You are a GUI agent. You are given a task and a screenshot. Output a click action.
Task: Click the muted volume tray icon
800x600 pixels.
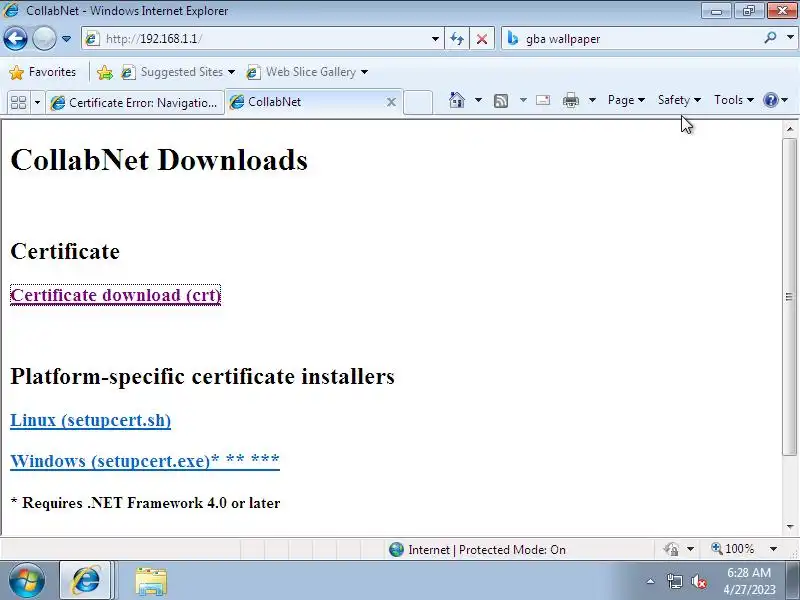click(699, 581)
